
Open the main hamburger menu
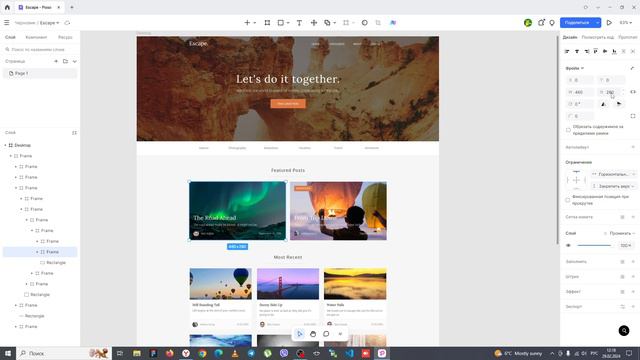pos(7,23)
